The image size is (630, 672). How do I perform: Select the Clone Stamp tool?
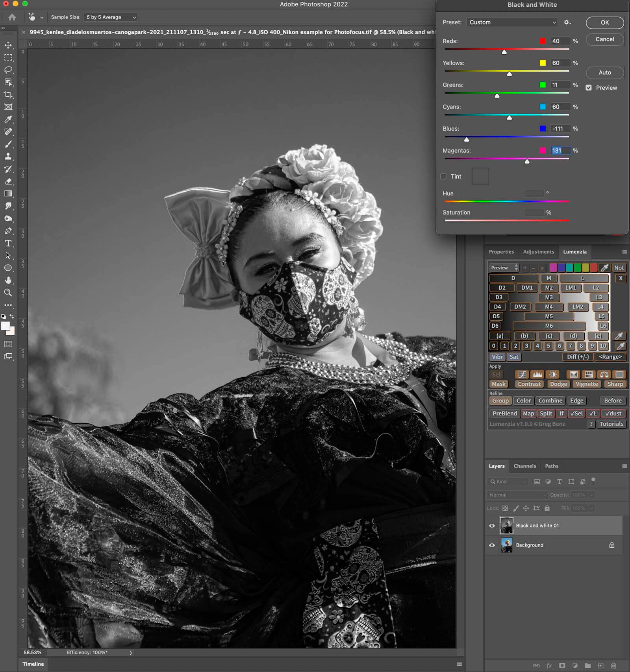(8, 156)
